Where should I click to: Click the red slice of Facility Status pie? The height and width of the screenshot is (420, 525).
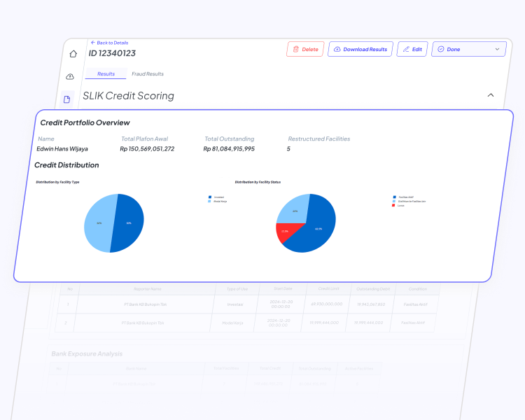[x=286, y=232]
